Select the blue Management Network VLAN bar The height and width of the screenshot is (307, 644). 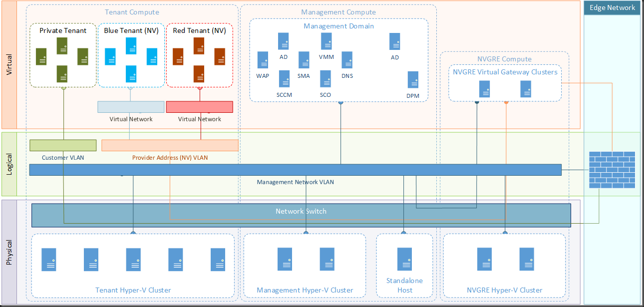(x=295, y=170)
